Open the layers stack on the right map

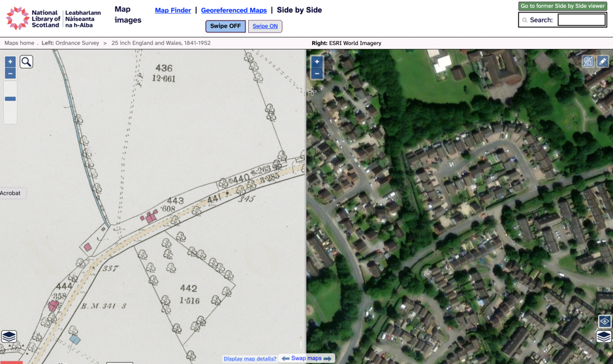(x=604, y=336)
